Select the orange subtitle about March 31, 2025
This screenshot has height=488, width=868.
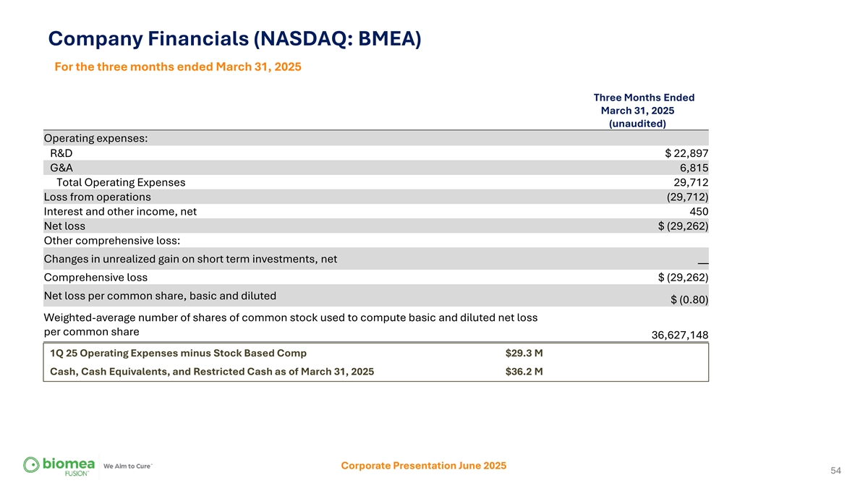click(x=178, y=67)
